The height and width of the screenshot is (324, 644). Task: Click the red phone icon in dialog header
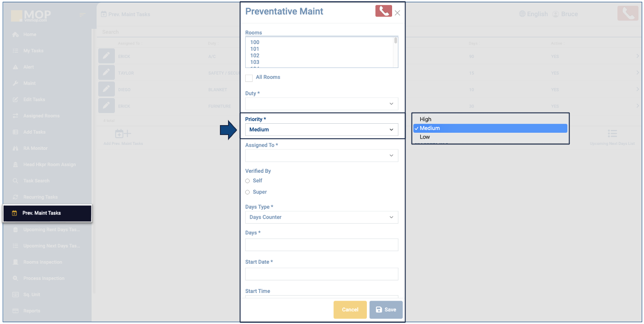point(383,11)
